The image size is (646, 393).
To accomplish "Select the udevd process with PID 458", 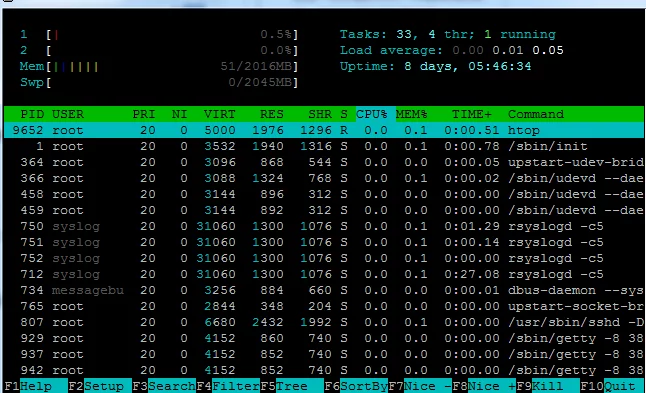I will [324, 194].
